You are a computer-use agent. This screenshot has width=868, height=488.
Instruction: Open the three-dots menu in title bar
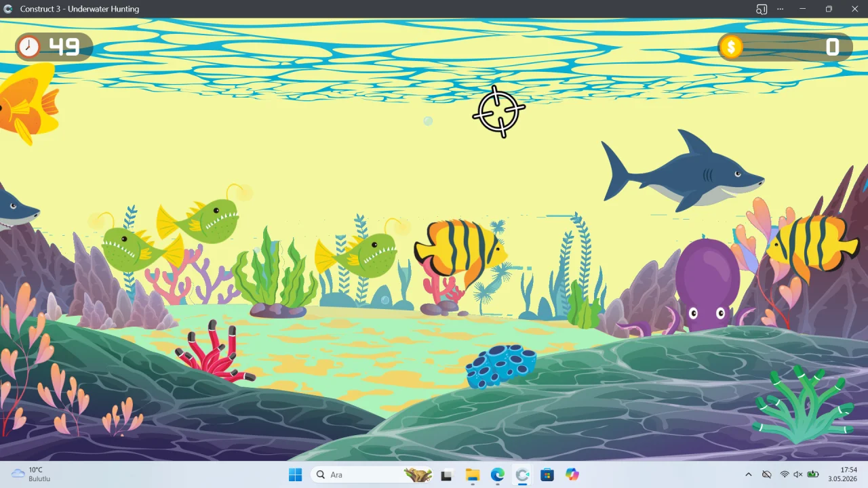[x=781, y=9]
